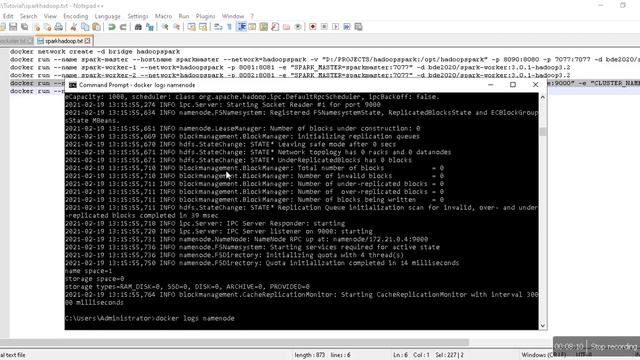Click the Notepad++ horizontal scrollbar

click(x=234, y=342)
